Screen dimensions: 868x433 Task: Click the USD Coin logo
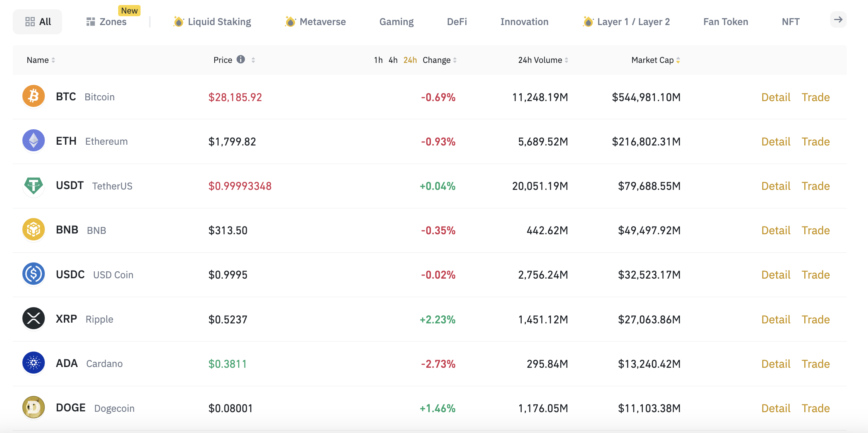[34, 274]
